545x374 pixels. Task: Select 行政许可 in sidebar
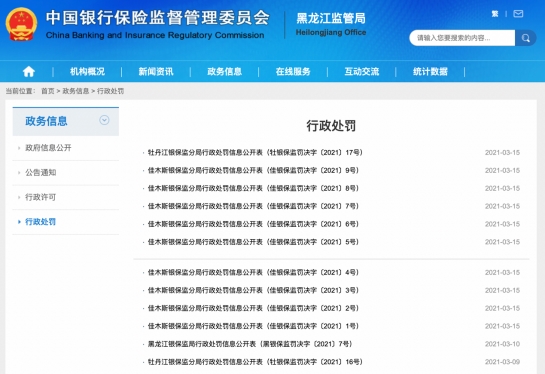[x=41, y=197]
